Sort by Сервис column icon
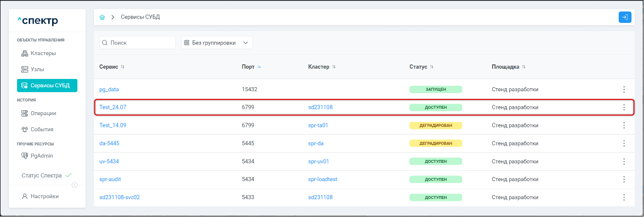Screen dimensions: 644x217 (123, 67)
